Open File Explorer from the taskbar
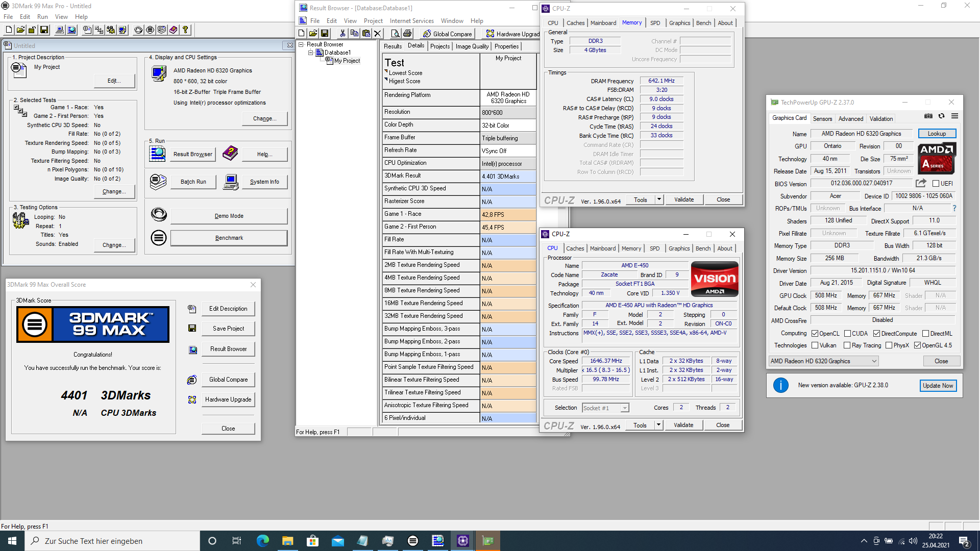The width and height of the screenshot is (980, 551). coord(288,541)
